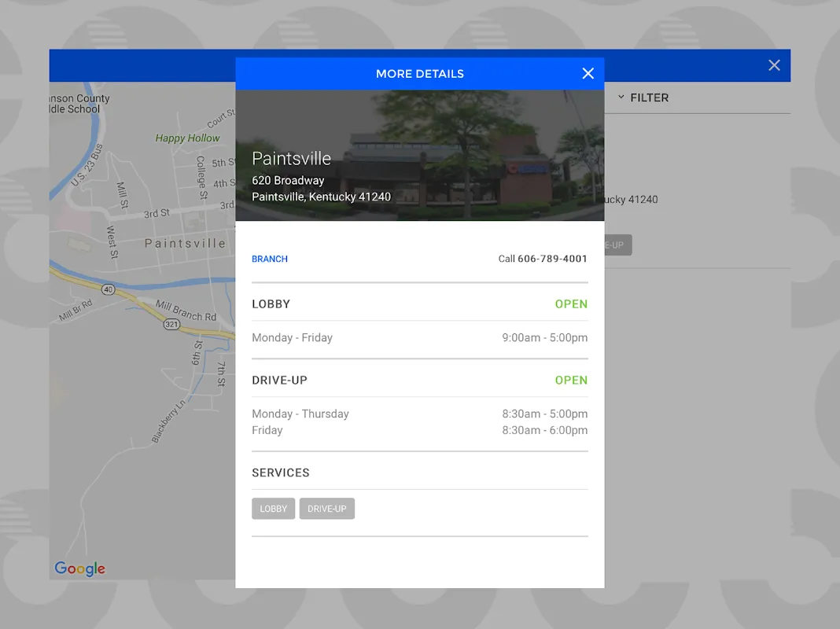
Task: Click the LOBBY section heading
Action: pyautogui.click(x=271, y=304)
